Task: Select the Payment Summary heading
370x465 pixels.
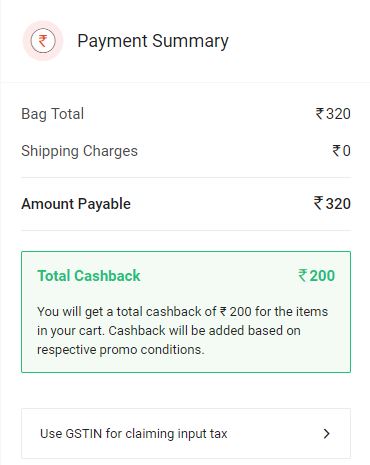Action: point(153,41)
